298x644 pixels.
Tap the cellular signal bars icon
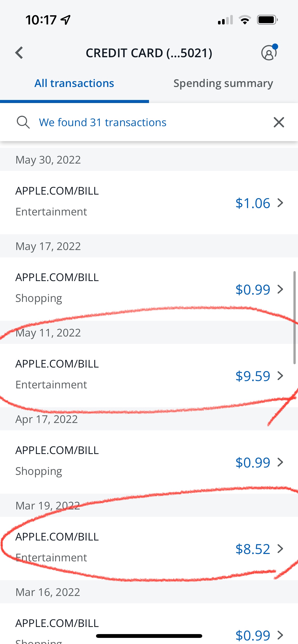tap(225, 20)
